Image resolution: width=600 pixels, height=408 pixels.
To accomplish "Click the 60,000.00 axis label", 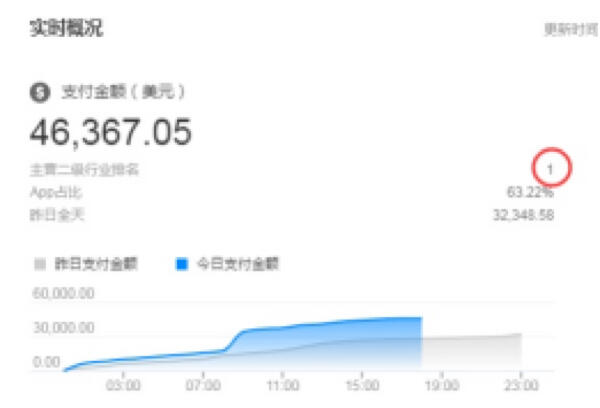I will click(x=64, y=294).
